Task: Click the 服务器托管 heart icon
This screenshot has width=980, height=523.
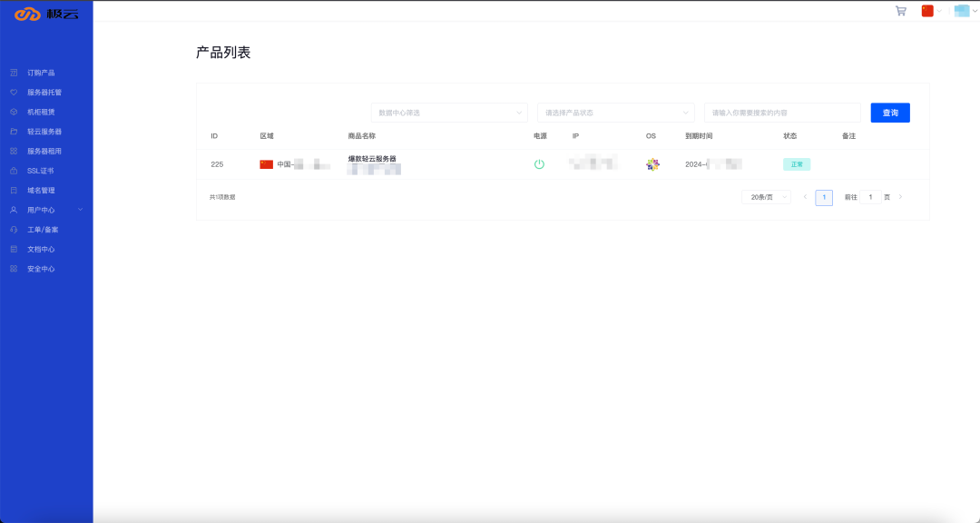Action: [14, 93]
